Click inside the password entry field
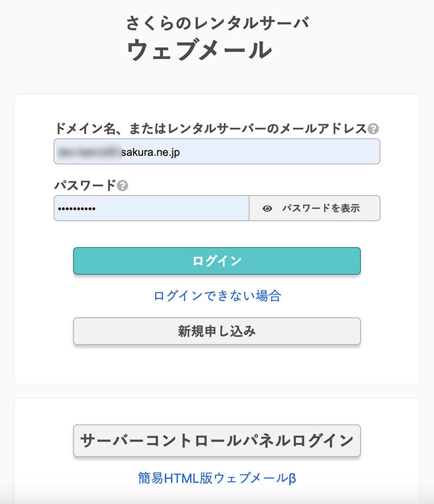Image resolution: width=434 pixels, height=504 pixels. point(152,208)
